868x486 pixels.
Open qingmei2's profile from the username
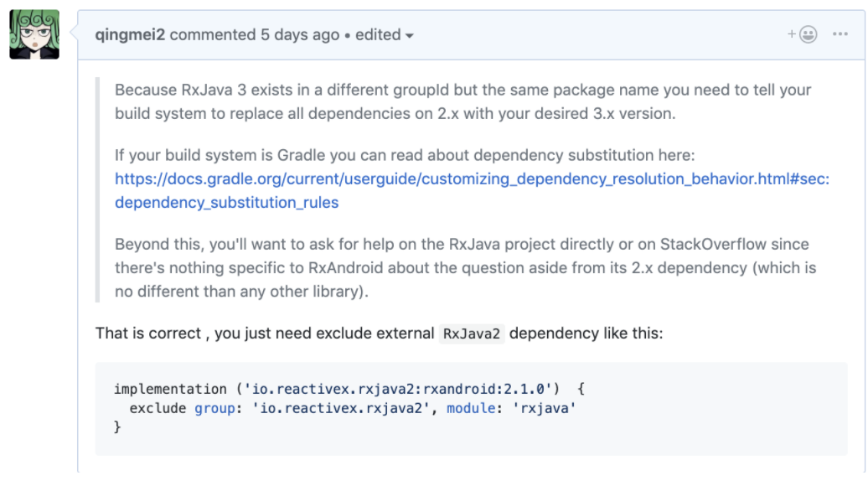pyautogui.click(x=130, y=35)
